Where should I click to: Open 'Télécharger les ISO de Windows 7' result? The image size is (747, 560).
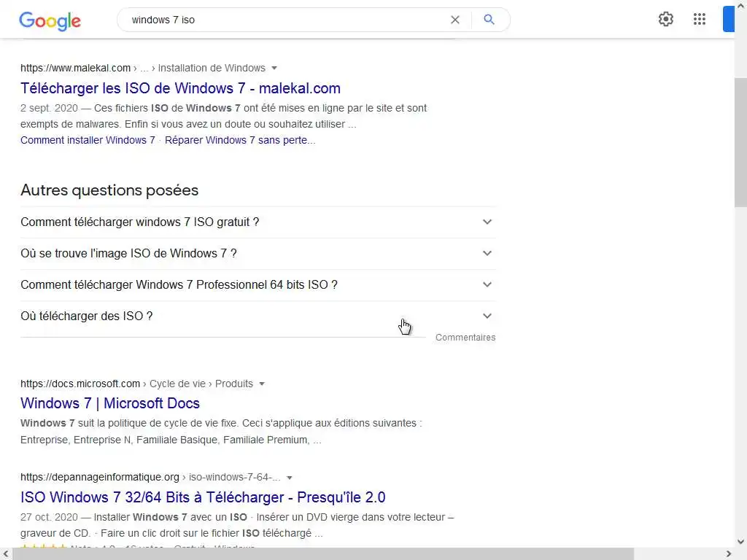tap(180, 88)
